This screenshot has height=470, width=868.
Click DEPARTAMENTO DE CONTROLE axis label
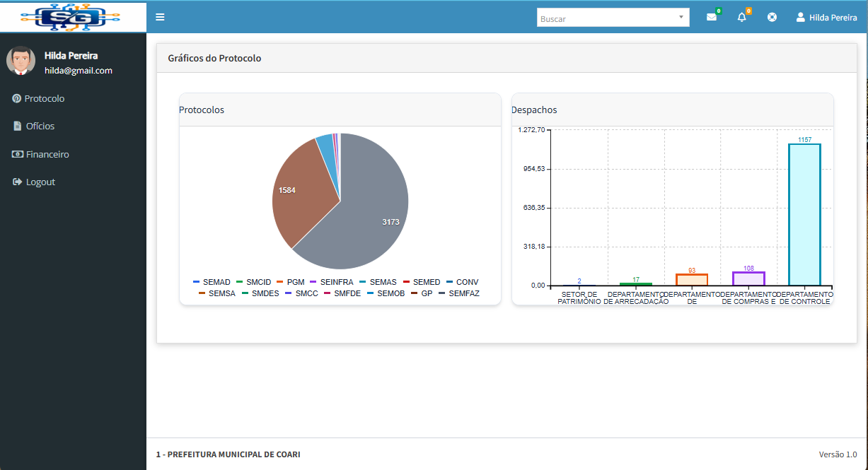[x=804, y=298]
